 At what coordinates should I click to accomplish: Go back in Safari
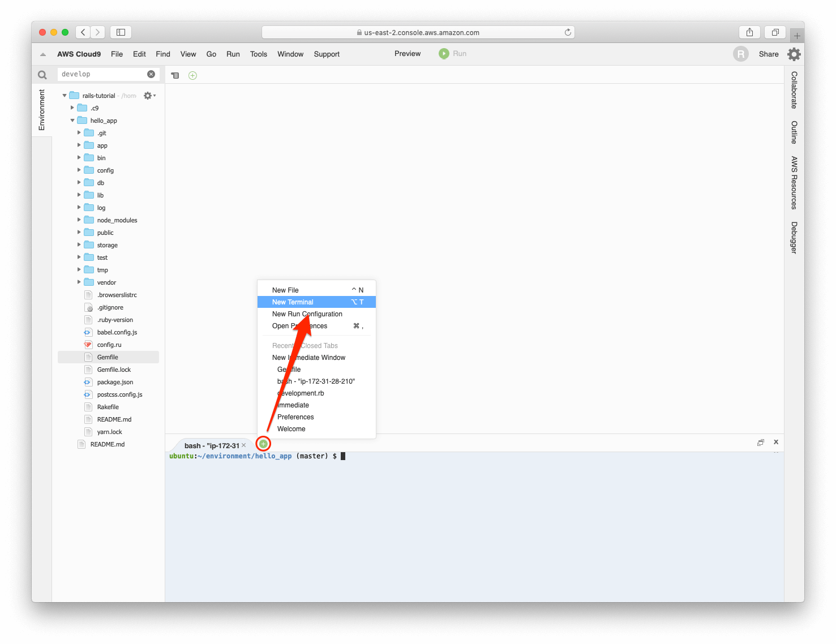click(x=83, y=32)
